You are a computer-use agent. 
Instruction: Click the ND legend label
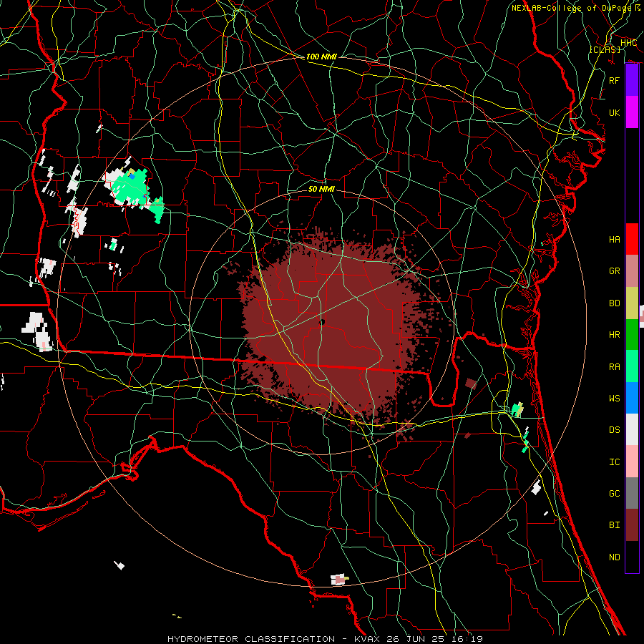615,557
